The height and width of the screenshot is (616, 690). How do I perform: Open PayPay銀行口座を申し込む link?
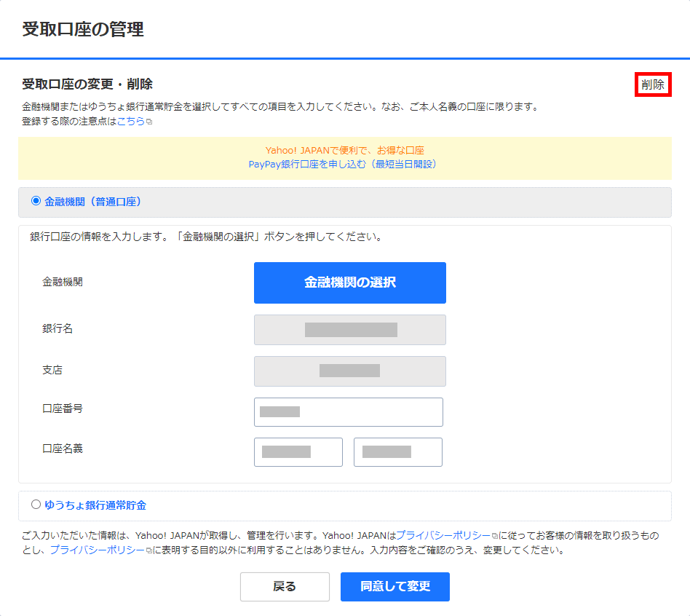point(343,165)
